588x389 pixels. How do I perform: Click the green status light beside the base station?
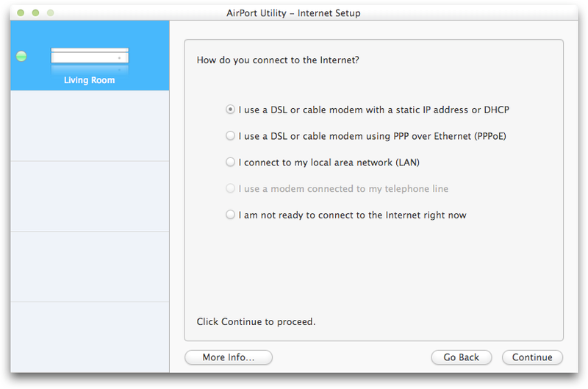pyautogui.click(x=21, y=57)
